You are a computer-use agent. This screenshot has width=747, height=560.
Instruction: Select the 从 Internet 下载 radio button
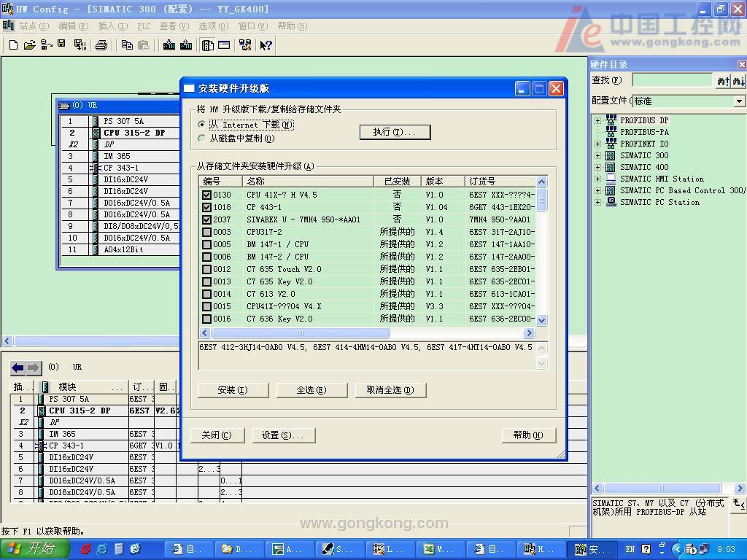coord(201,124)
